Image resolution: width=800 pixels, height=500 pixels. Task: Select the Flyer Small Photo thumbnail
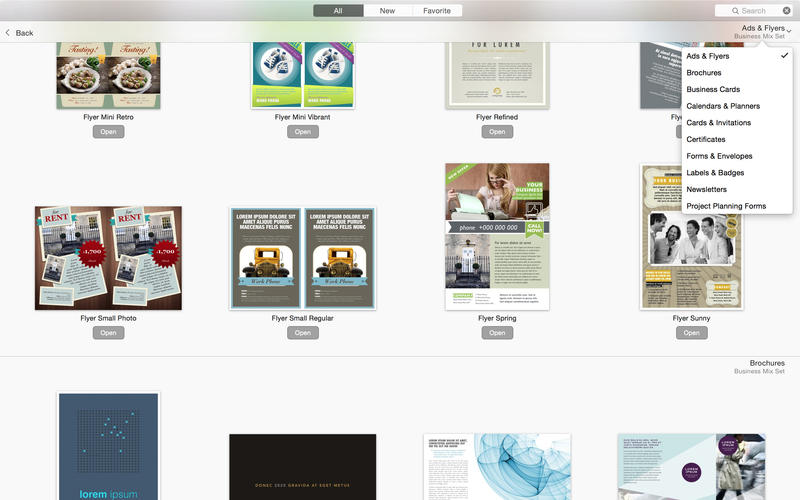(108, 258)
